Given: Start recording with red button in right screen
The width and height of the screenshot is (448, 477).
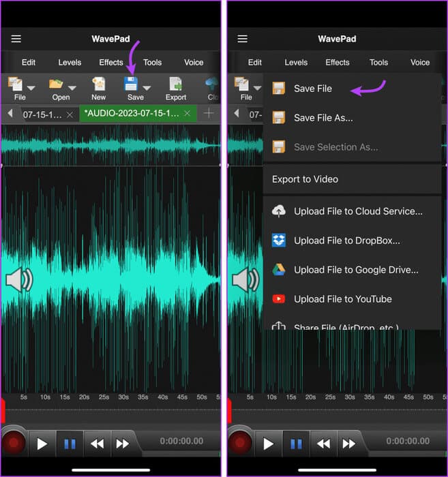Looking at the screenshot, I should click(x=240, y=443).
